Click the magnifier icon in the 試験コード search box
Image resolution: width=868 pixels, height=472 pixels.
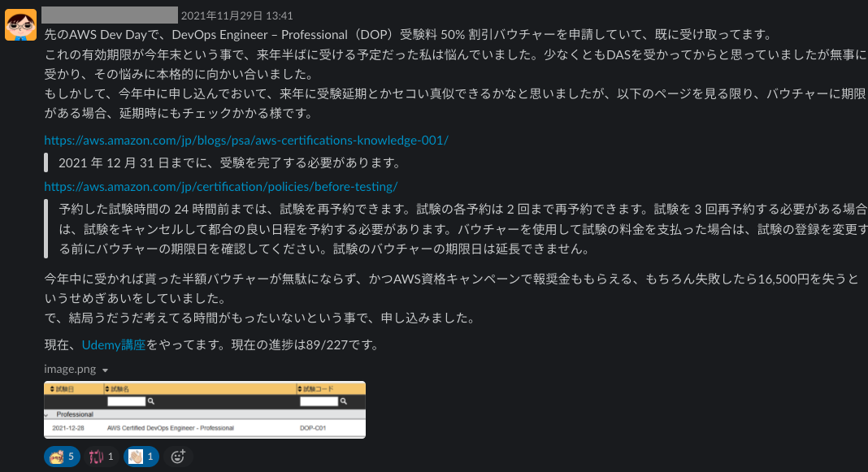343,401
